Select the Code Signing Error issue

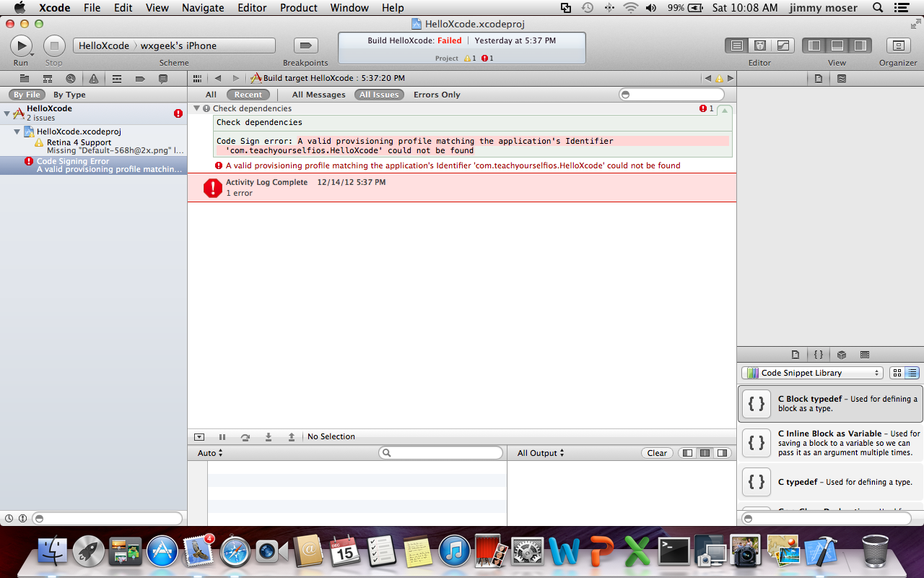pos(94,165)
